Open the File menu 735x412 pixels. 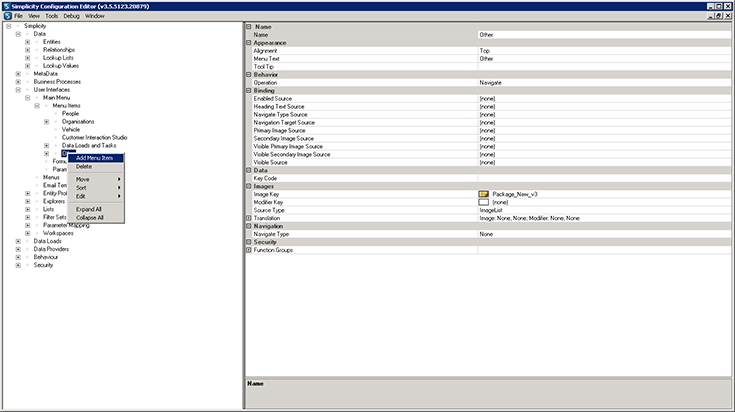[18, 16]
